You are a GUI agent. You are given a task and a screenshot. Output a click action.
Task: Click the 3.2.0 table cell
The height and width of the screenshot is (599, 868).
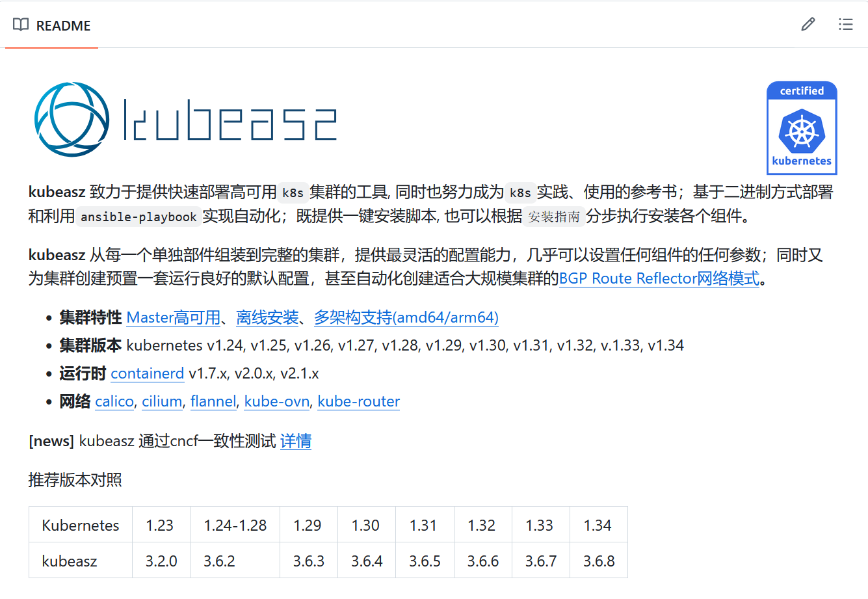161,561
